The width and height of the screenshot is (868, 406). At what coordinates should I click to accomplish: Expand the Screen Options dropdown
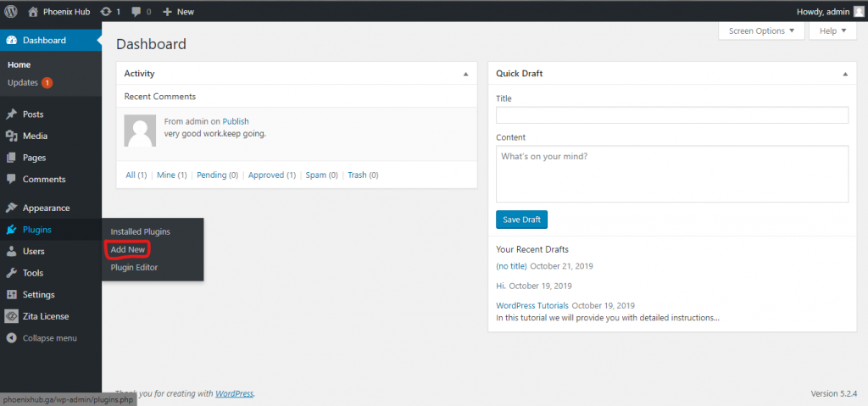[761, 31]
